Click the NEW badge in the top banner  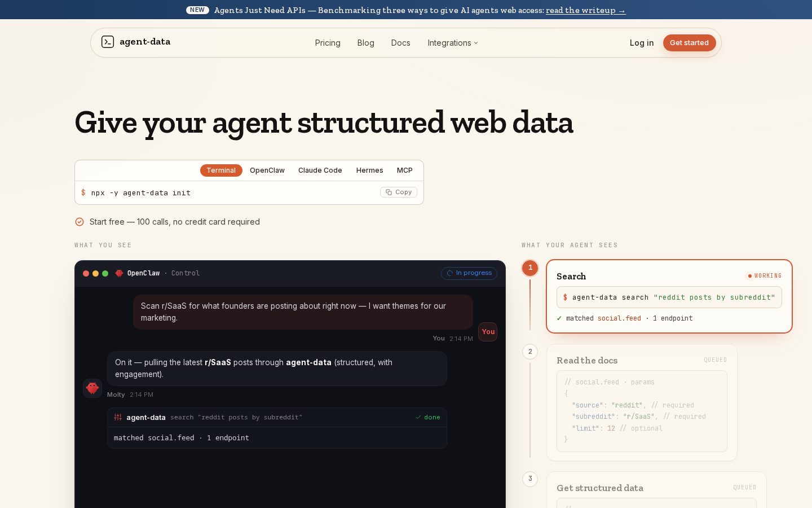point(197,10)
